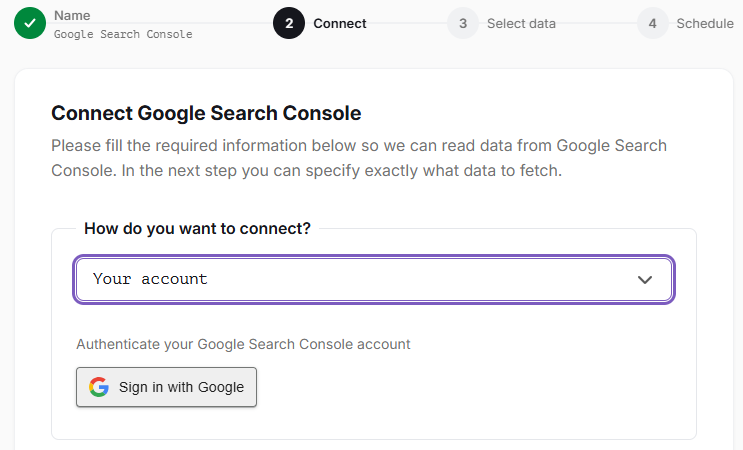Screen dimensions: 743x450
Task: Click the step 4 circle icon
Action: 652,23
